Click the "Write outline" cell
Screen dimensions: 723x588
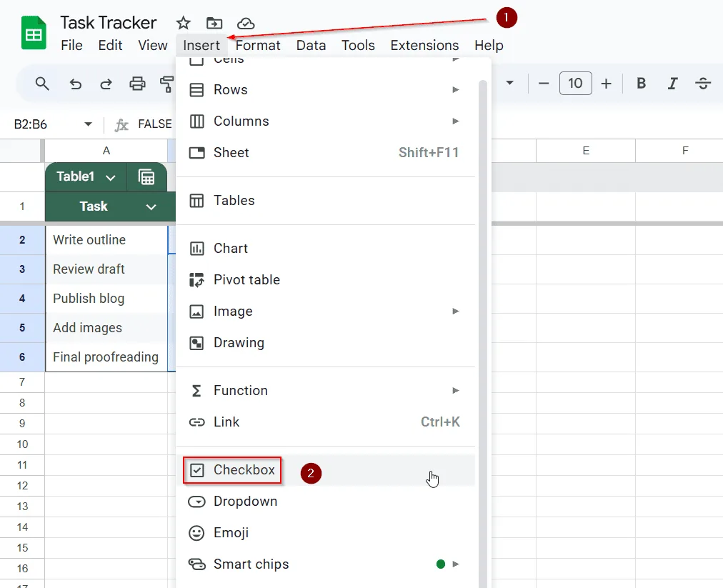pos(106,240)
